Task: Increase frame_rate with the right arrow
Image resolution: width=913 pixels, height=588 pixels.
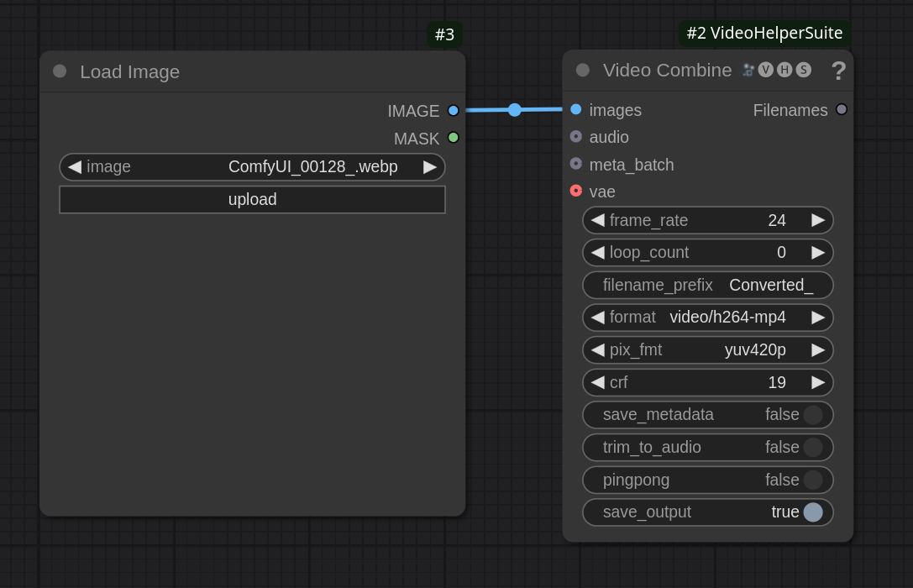Action: (818, 220)
